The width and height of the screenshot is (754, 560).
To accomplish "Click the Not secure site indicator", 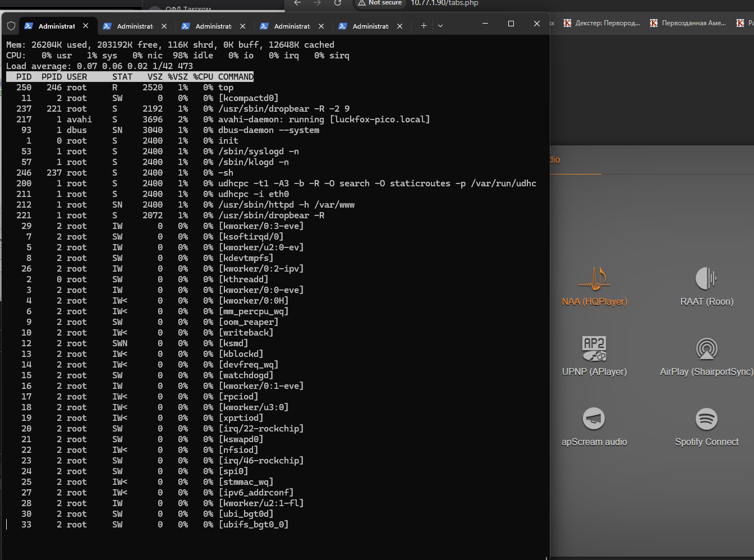I will [x=380, y=3].
